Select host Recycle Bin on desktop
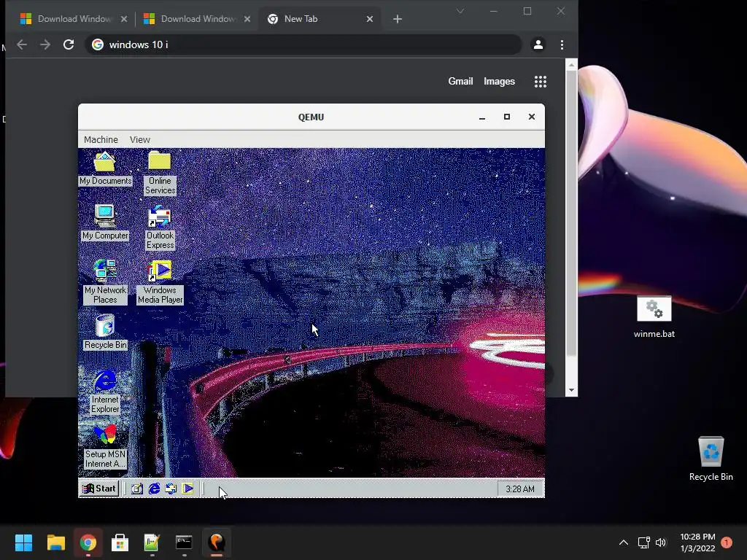Screen dimensions: 747x560 711,459
